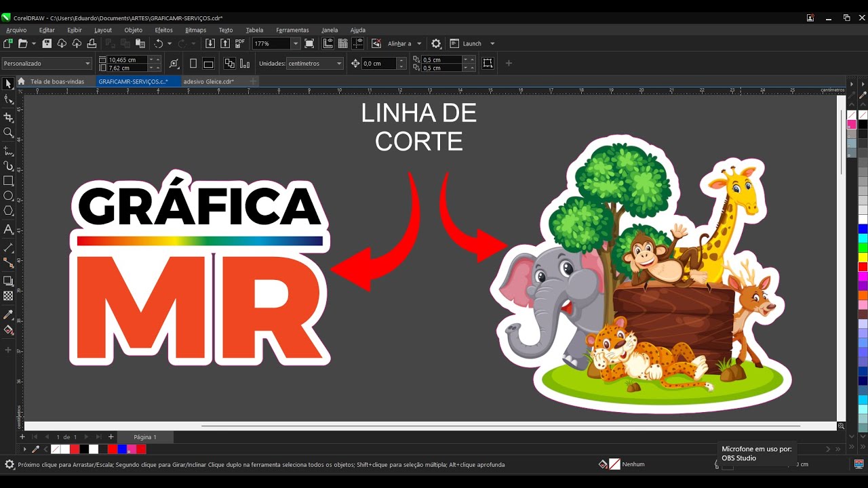Expand the Launch dropdown
Screen dimensions: 868x488
[492, 43]
